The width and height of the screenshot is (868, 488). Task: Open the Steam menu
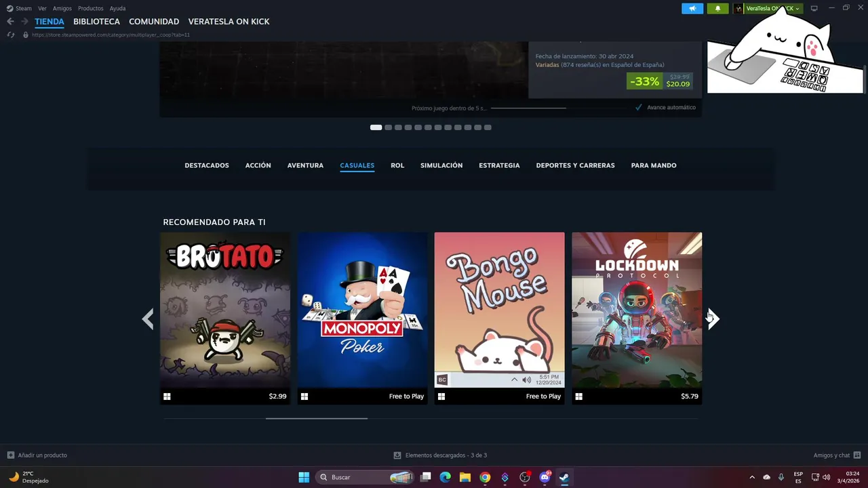pos(19,8)
